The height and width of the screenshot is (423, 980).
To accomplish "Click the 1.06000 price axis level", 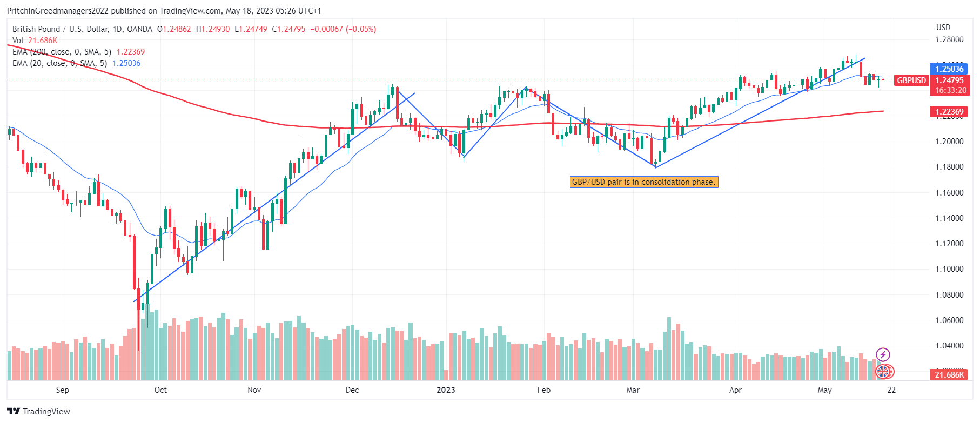I will click(949, 320).
